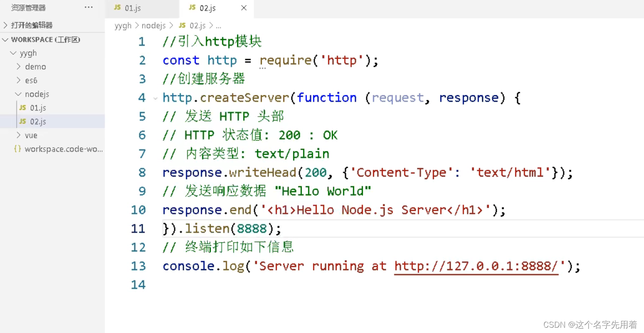Click line number 1 in the gutter

point(141,42)
